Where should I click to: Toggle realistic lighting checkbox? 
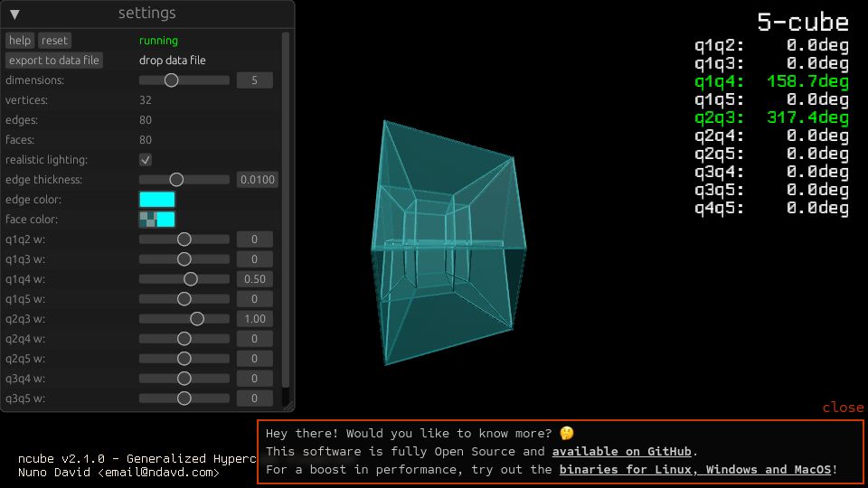146,160
